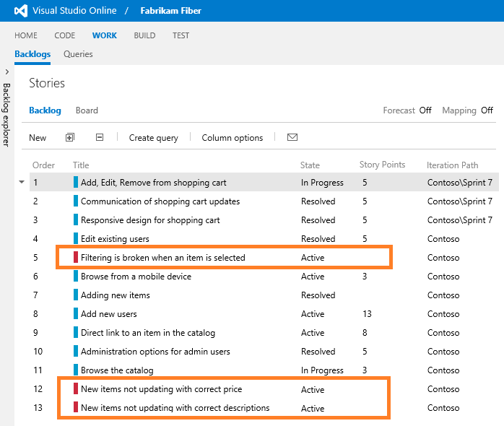Click Story Points 8 for Direct link row

[365, 333]
